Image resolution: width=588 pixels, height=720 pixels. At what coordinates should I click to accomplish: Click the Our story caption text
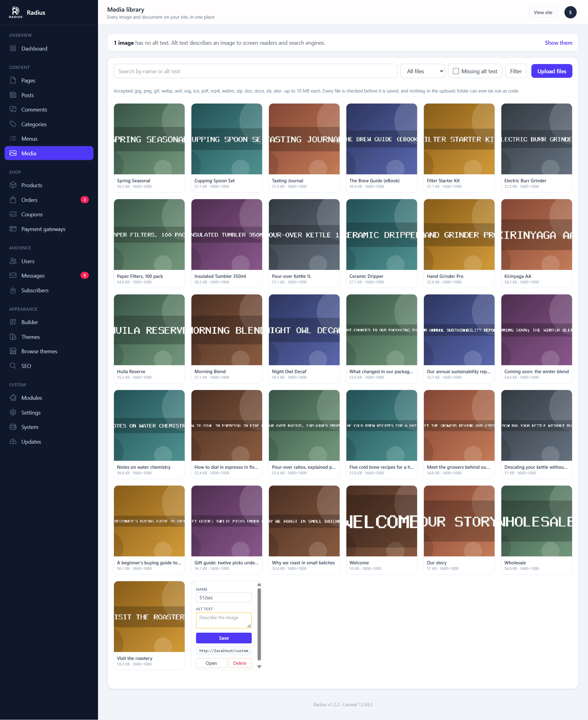437,563
